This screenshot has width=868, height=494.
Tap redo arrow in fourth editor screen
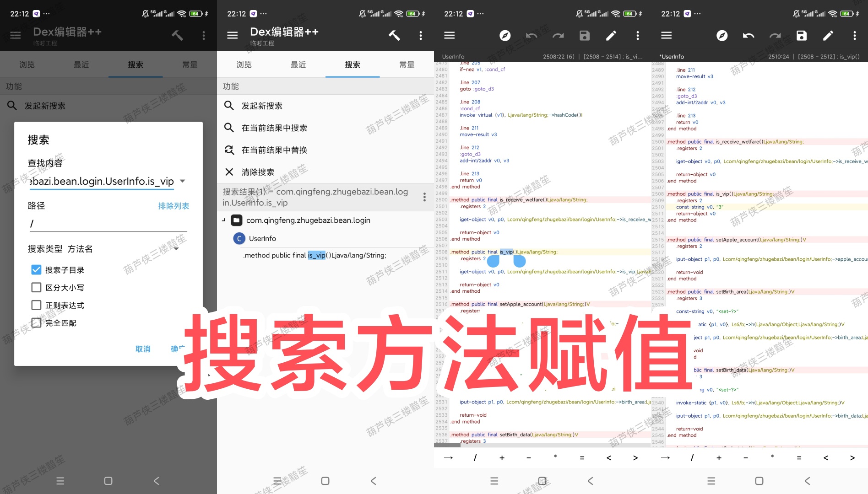click(x=775, y=35)
